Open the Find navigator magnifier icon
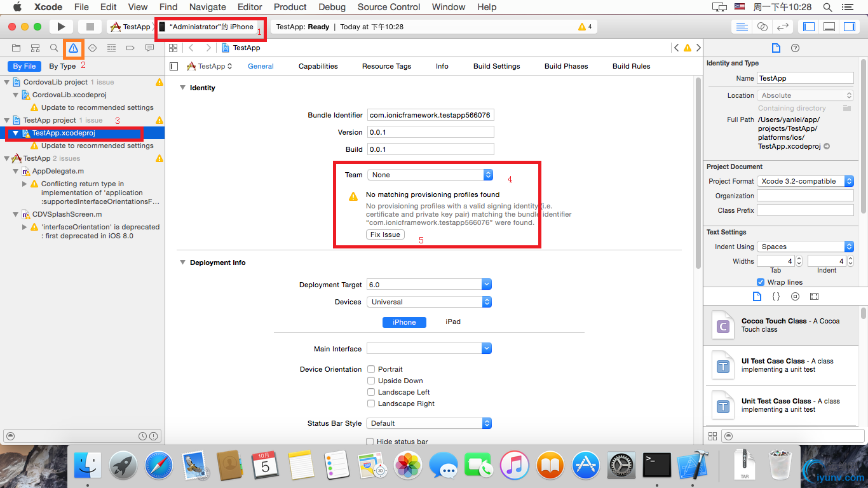Viewport: 868px width, 488px height. coord(54,48)
